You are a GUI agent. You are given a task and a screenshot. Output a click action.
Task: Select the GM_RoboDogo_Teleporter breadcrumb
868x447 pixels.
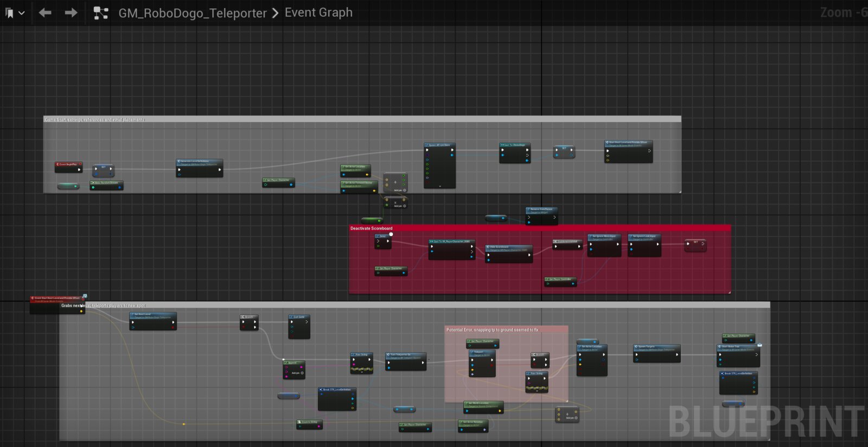point(193,13)
